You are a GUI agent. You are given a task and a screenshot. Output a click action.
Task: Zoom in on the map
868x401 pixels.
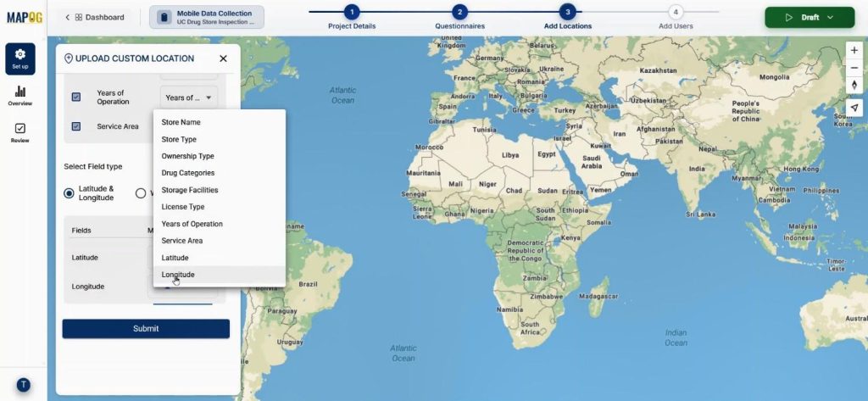click(854, 50)
